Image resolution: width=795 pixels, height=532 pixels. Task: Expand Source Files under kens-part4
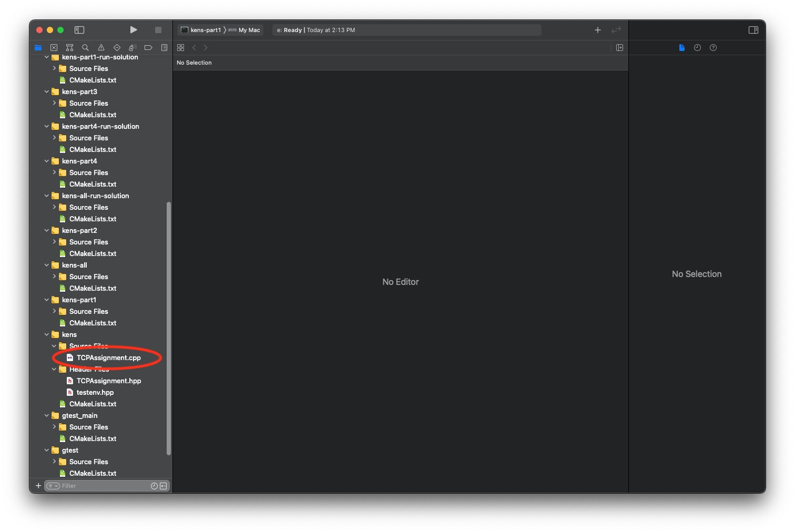click(x=54, y=172)
